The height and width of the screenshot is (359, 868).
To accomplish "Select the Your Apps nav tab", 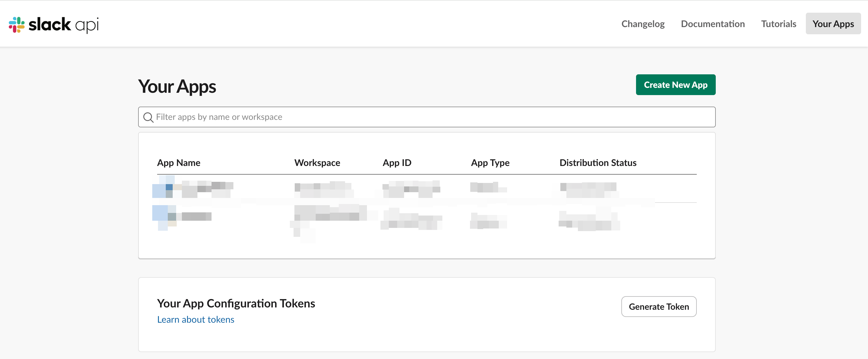I will click(x=833, y=24).
